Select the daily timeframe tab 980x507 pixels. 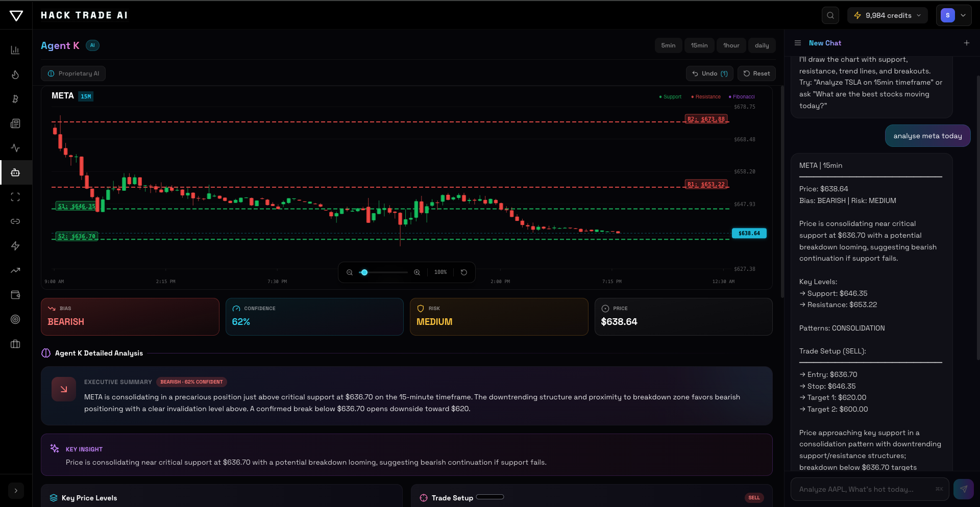click(x=762, y=45)
